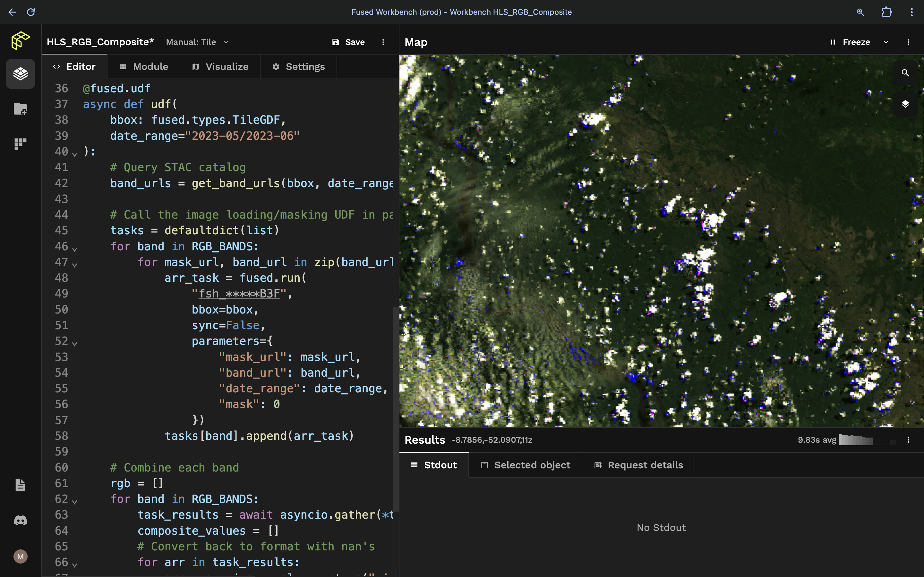Click the add-folder sidebar icon
This screenshot has width=924, height=577.
pos(20,109)
